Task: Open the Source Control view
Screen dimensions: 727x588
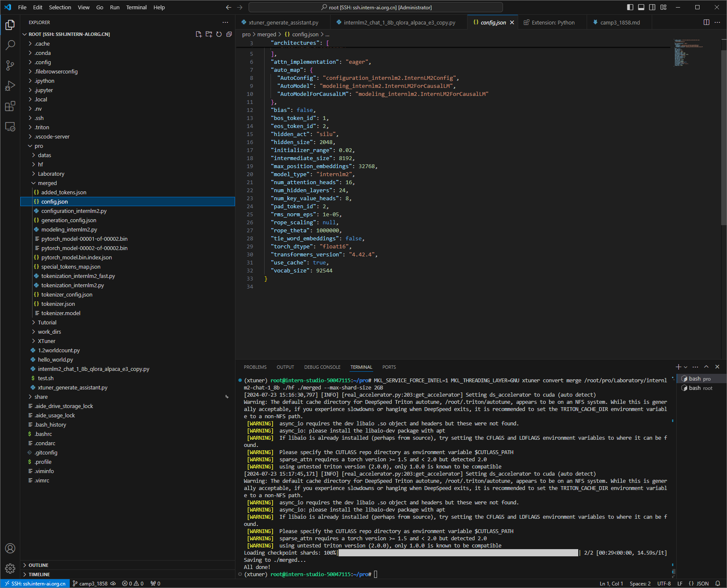Action: 10,65
